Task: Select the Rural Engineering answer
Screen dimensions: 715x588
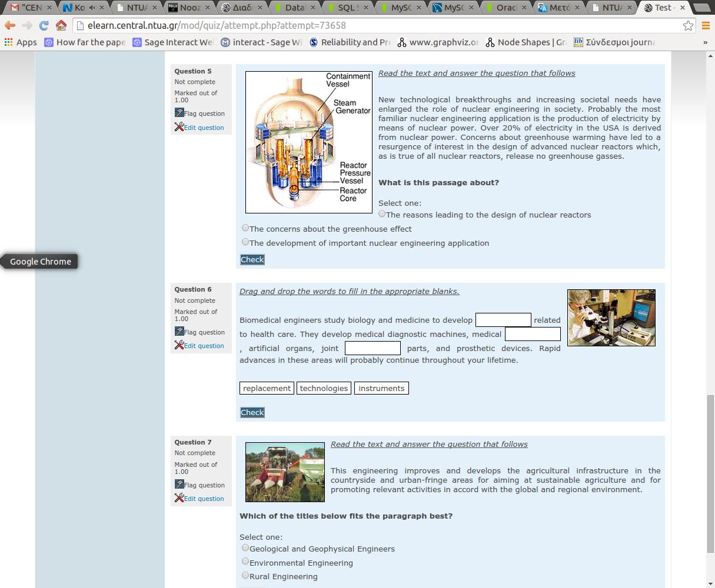Action: click(245, 575)
